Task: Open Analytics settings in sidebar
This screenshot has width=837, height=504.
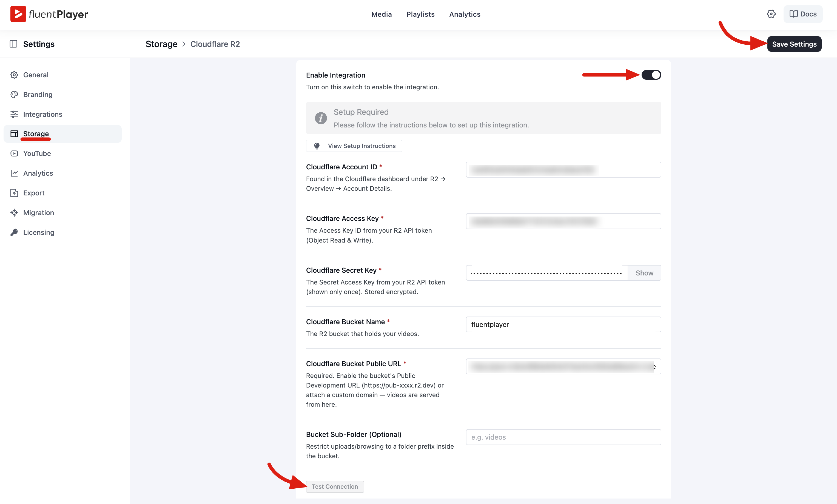Action: click(62, 173)
